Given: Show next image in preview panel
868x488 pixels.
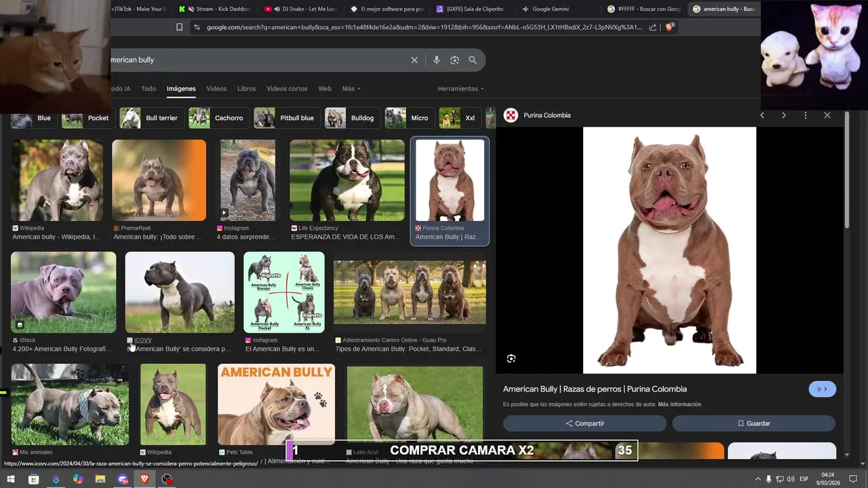Looking at the screenshot, I should coord(784,115).
